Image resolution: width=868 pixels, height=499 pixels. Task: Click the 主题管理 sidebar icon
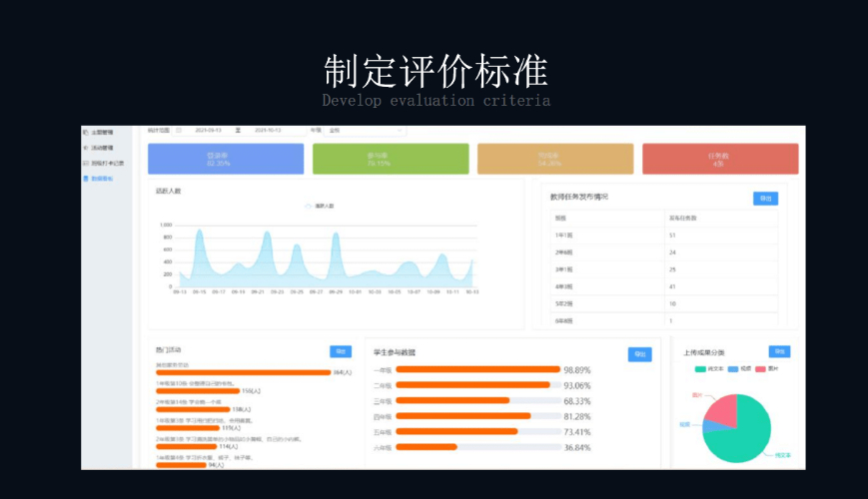click(x=86, y=132)
